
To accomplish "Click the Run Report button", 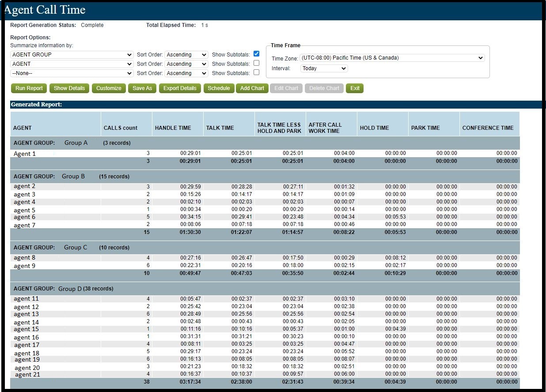I will point(29,88).
